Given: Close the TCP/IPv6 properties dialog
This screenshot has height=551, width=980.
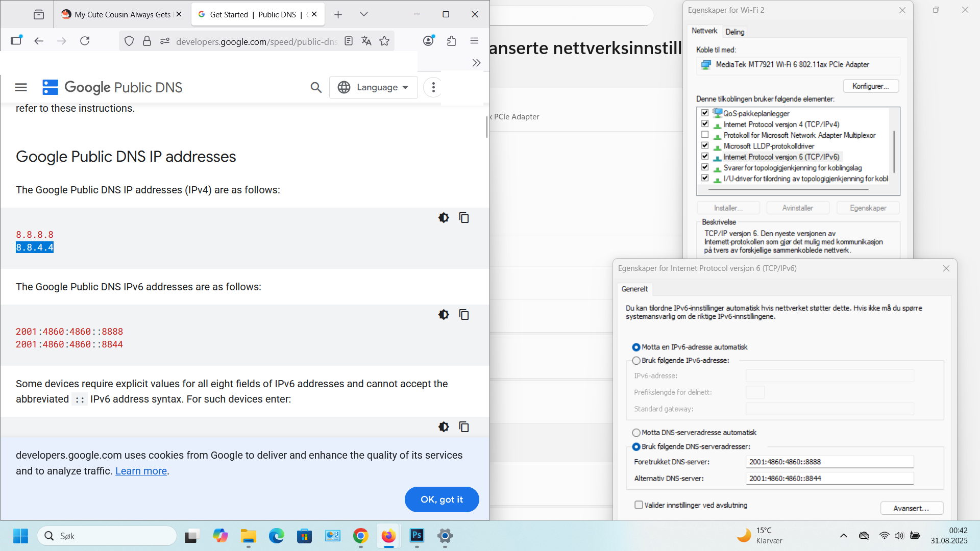Looking at the screenshot, I should (946, 268).
